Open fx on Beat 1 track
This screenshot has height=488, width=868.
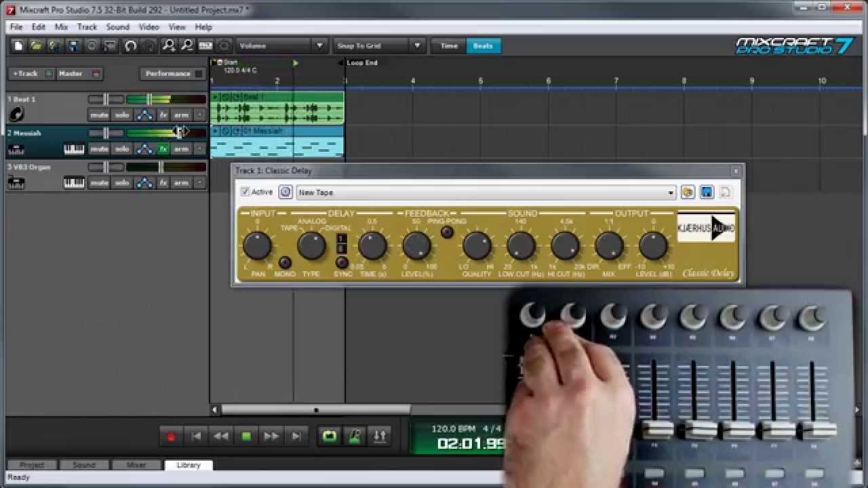point(163,115)
